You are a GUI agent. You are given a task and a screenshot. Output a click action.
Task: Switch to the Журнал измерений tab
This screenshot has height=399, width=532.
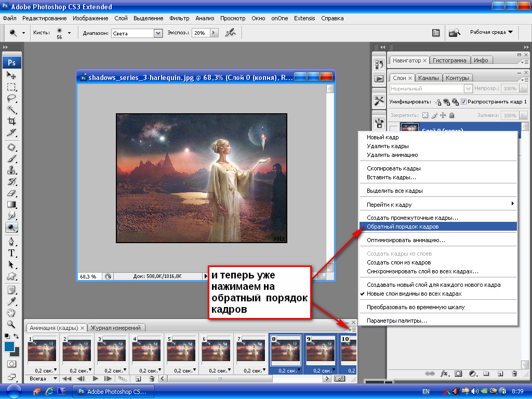coord(115,328)
